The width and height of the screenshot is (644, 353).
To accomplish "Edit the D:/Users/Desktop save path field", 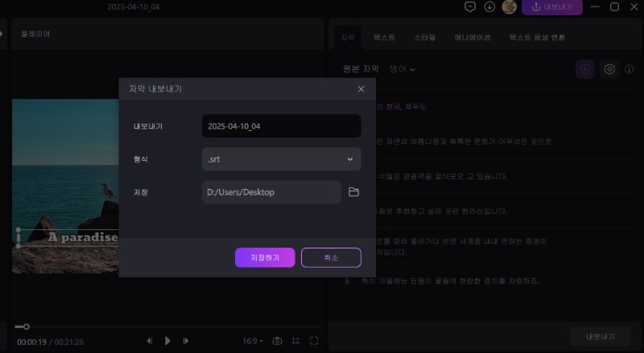I will [271, 192].
